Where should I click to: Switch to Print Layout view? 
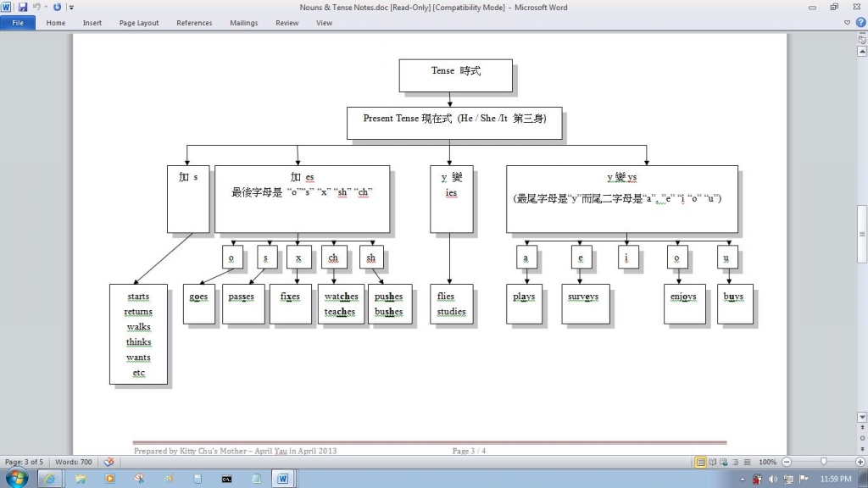tap(700, 462)
